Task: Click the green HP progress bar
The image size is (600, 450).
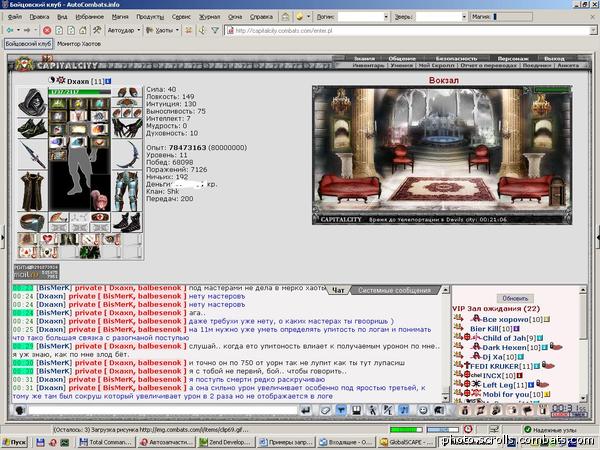Action: coord(79,92)
